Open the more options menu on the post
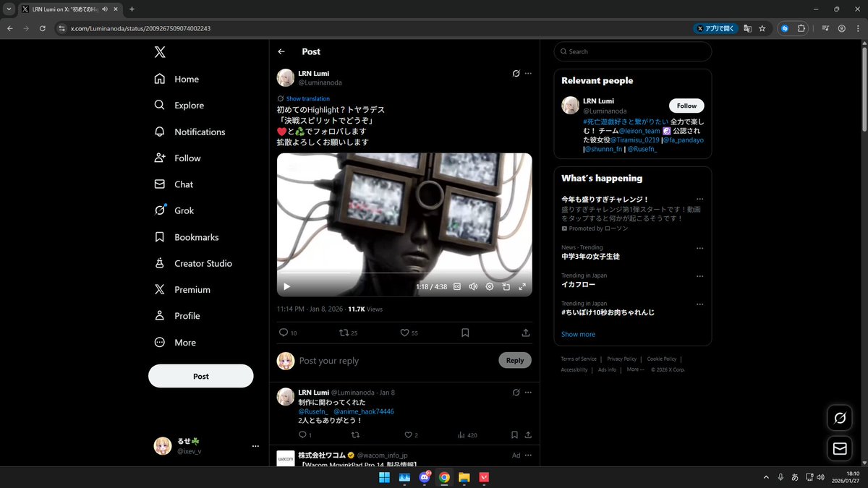The image size is (868, 488). click(x=528, y=73)
